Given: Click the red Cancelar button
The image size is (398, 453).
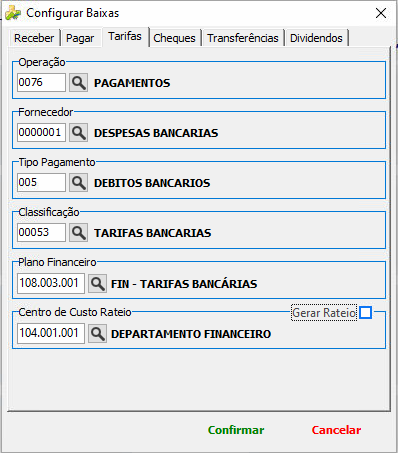Looking at the screenshot, I should coord(336,430).
